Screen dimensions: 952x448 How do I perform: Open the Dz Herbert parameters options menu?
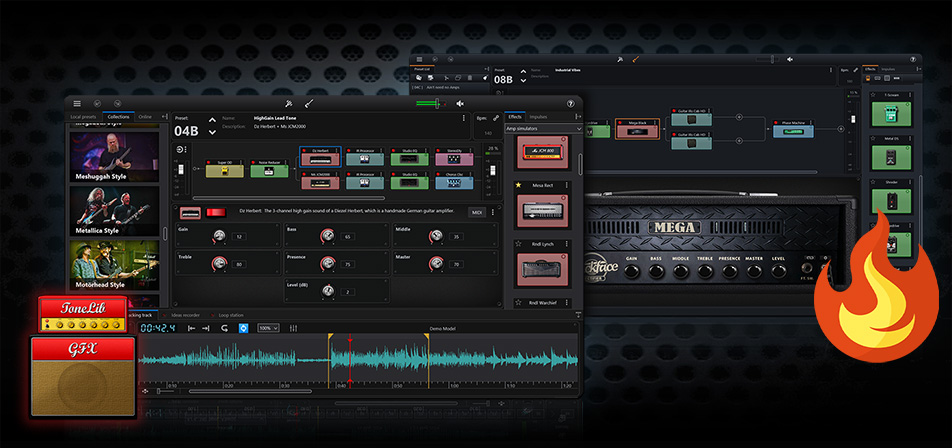pyautogui.click(x=492, y=212)
